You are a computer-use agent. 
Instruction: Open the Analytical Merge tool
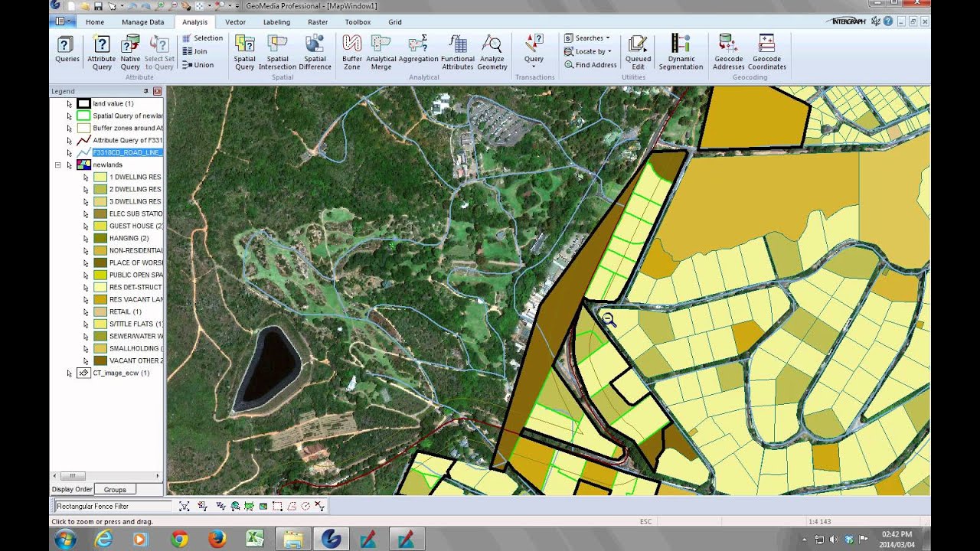[381, 53]
